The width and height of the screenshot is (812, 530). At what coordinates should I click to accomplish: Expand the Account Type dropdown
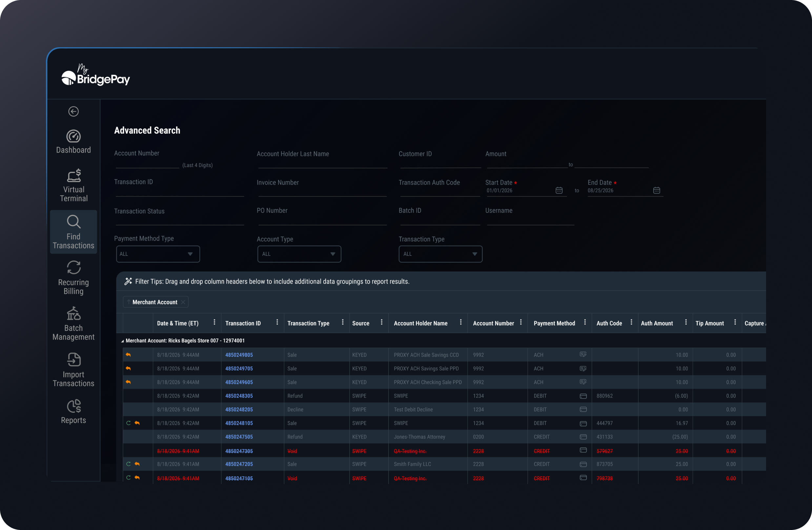299,254
